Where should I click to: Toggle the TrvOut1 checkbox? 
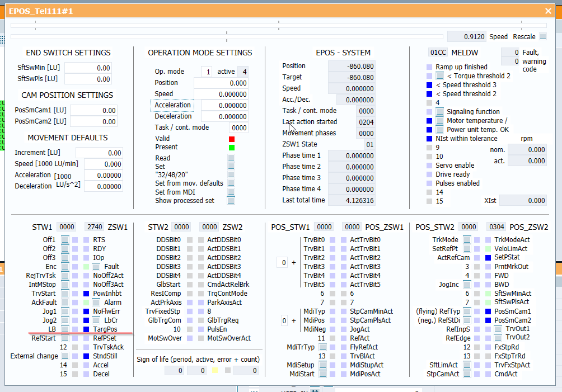pos(498,329)
